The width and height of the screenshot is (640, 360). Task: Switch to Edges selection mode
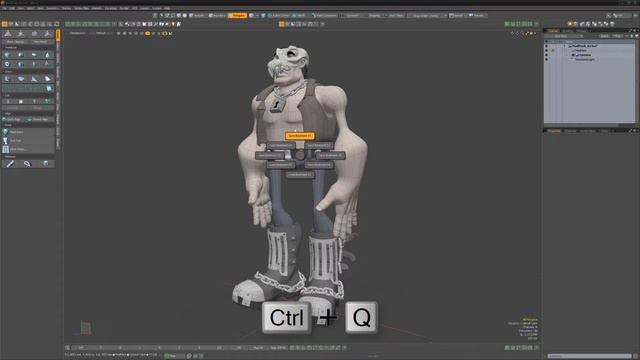pos(217,16)
